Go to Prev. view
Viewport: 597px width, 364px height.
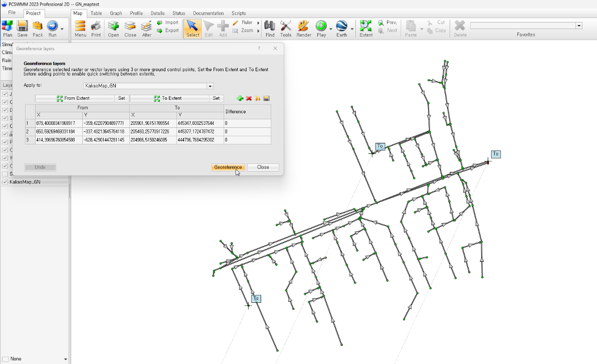pos(387,23)
